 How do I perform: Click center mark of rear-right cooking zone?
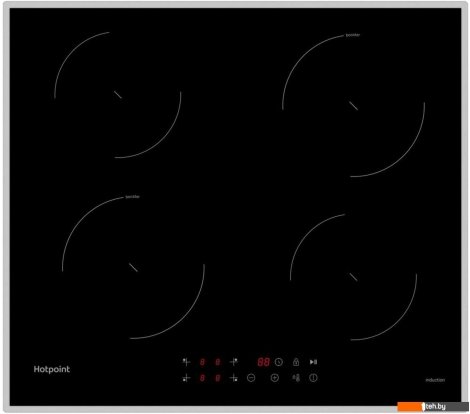point(353,106)
